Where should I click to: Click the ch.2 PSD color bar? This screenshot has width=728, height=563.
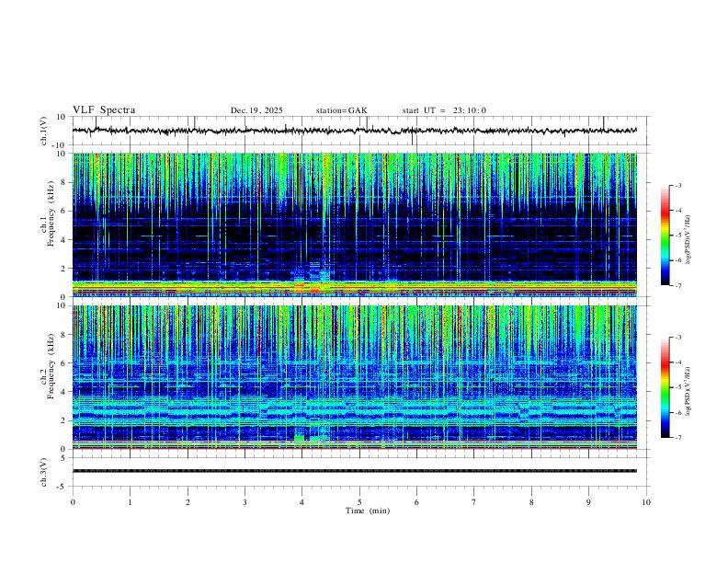pos(665,387)
